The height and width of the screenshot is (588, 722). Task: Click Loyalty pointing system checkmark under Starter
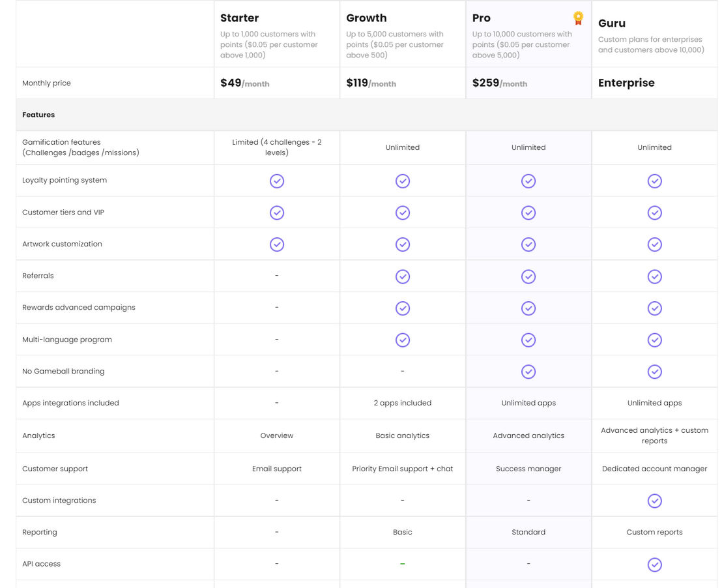277,181
